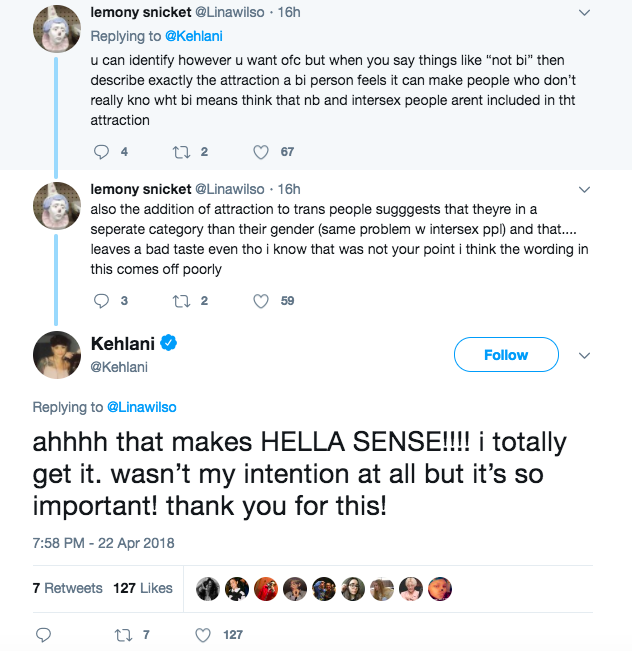Like the tweet with 59 likes
632x651 pixels.
point(262,300)
